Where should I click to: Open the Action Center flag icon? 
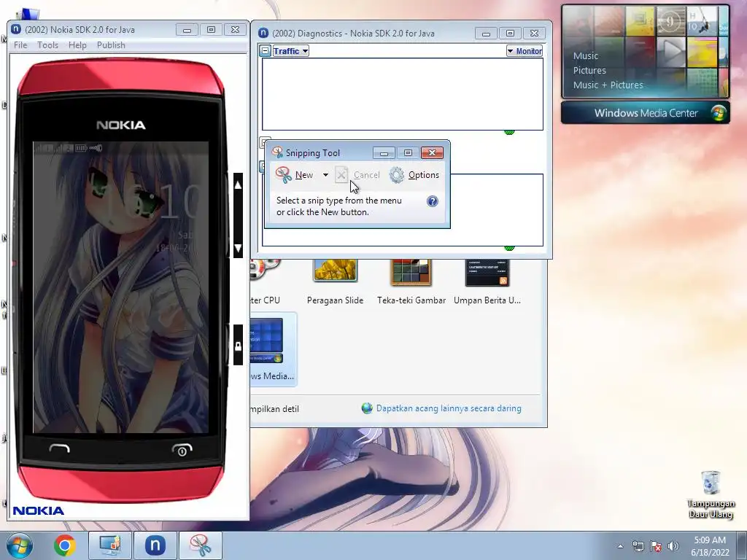656,546
